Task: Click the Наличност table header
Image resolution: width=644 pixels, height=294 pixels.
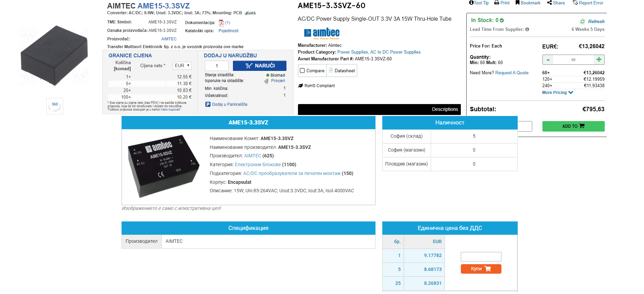Action: point(450,123)
